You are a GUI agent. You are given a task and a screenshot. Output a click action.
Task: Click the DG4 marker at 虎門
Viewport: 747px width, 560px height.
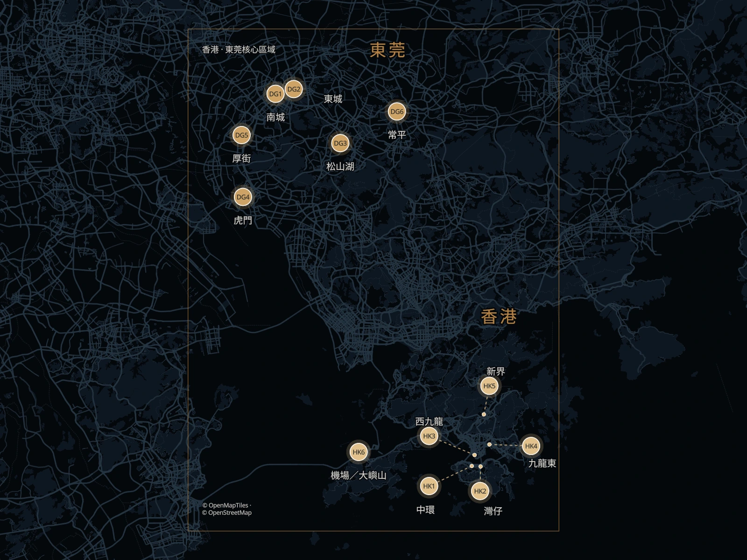(243, 197)
